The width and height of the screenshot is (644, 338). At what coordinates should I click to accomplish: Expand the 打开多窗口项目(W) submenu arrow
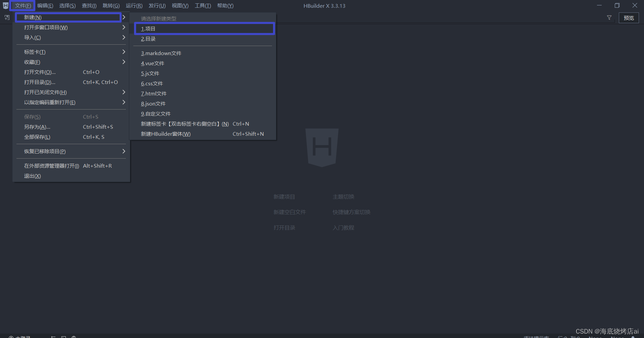[124, 27]
